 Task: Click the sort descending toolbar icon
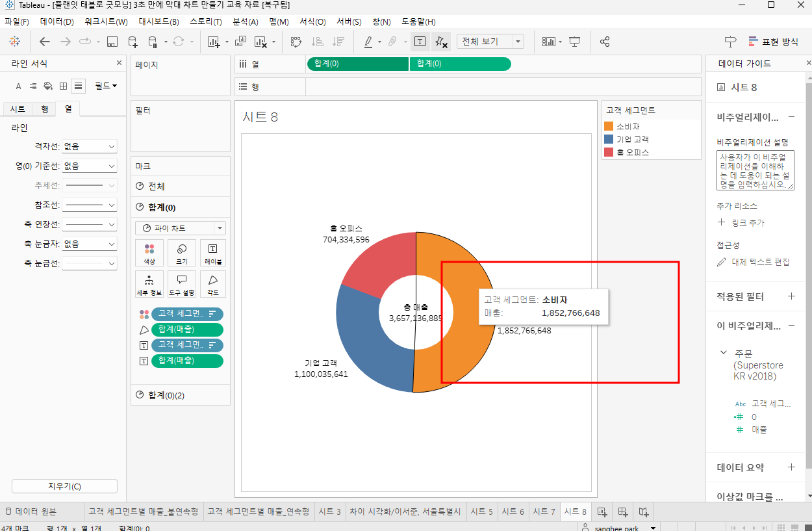338,42
